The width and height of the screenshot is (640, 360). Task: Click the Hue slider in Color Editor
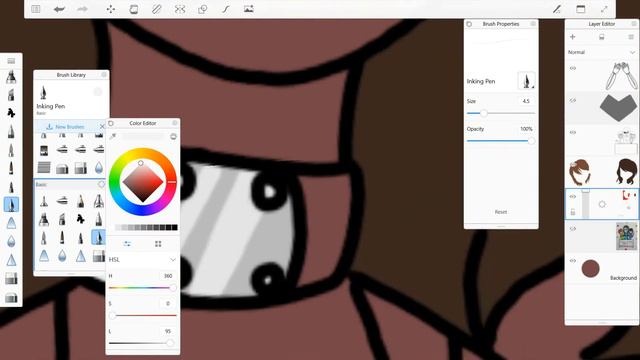pos(142,288)
